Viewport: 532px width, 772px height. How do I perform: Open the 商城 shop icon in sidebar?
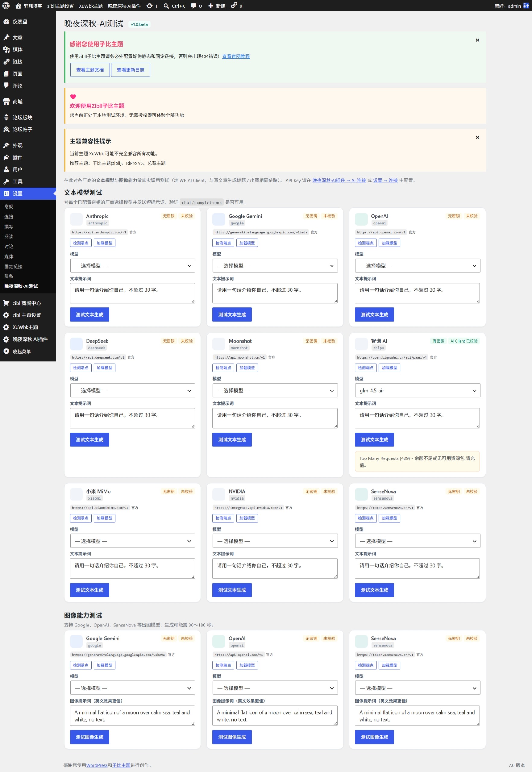tap(6, 101)
